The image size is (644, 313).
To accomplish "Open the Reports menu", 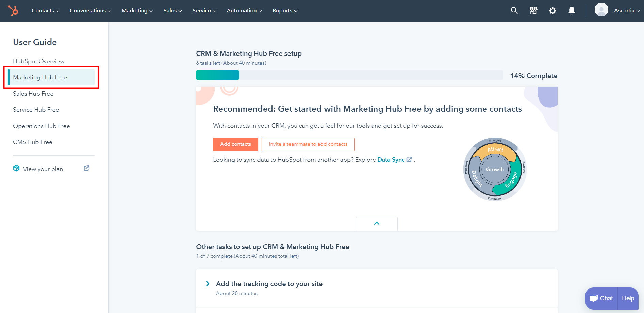I will click(285, 11).
